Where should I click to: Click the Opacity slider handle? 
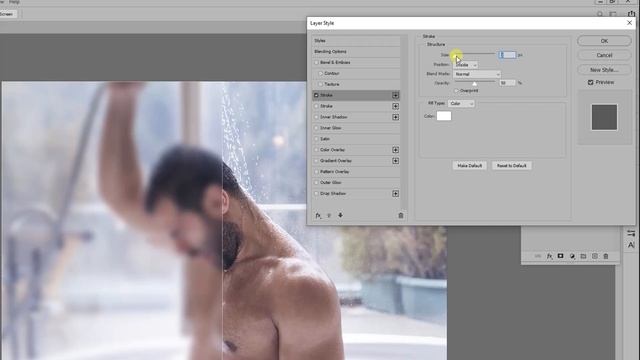point(474,83)
